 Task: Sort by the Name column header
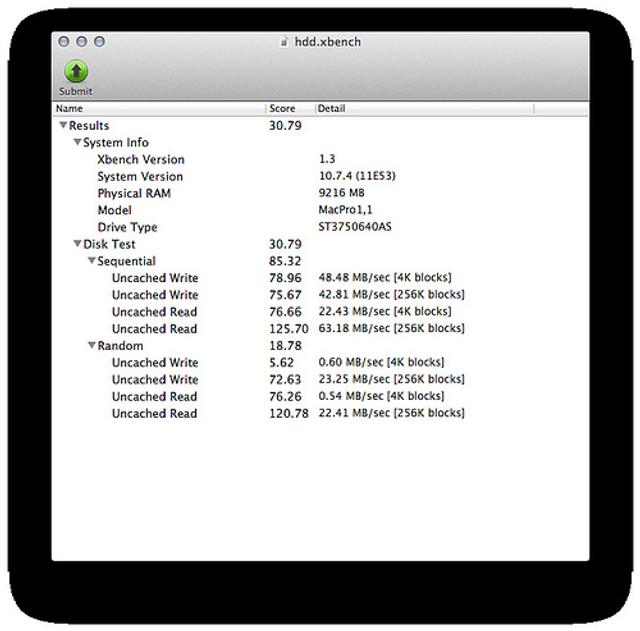click(x=159, y=109)
